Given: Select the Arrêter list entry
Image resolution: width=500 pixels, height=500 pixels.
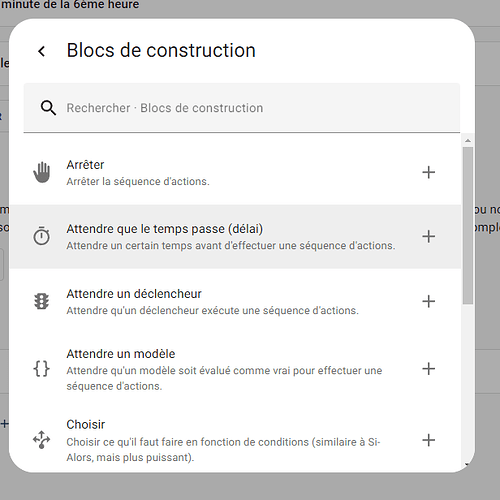Looking at the screenshot, I should pyautogui.click(x=235, y=173).
